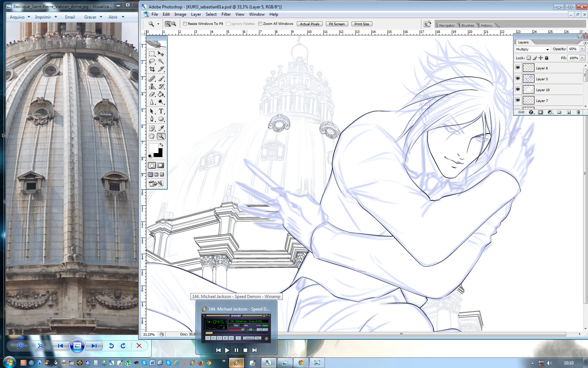Add a layer style with the fx icon
588x368 pixels.
point(531,112)
